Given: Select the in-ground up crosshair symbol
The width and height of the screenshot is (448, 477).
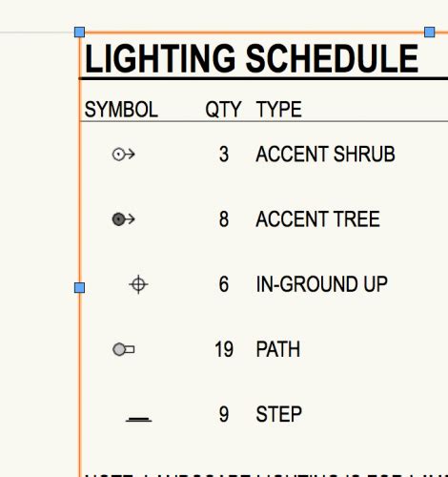Looking at the screenshot, I should pyautogui.click(x=138, y=284).
